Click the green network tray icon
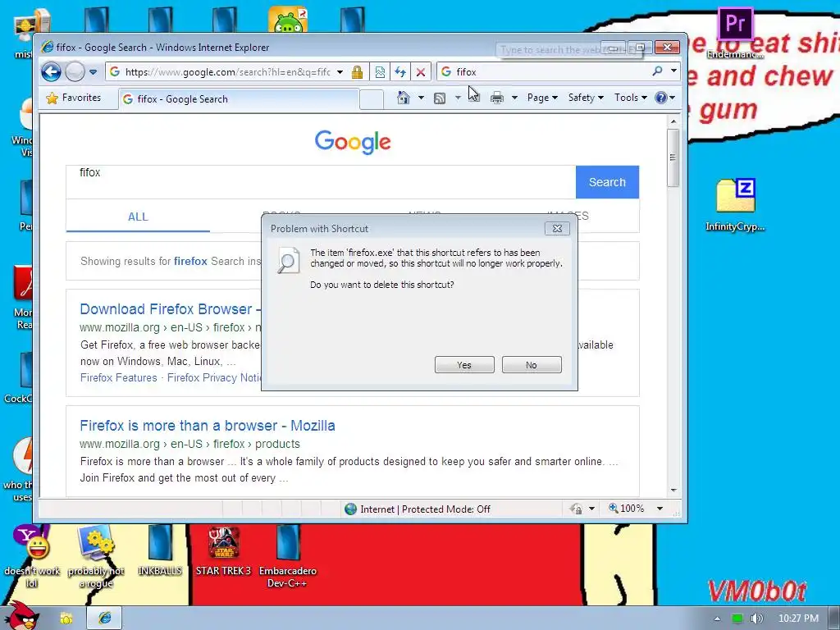Screen dimensions: 840x630 click(x=737, y=619)
